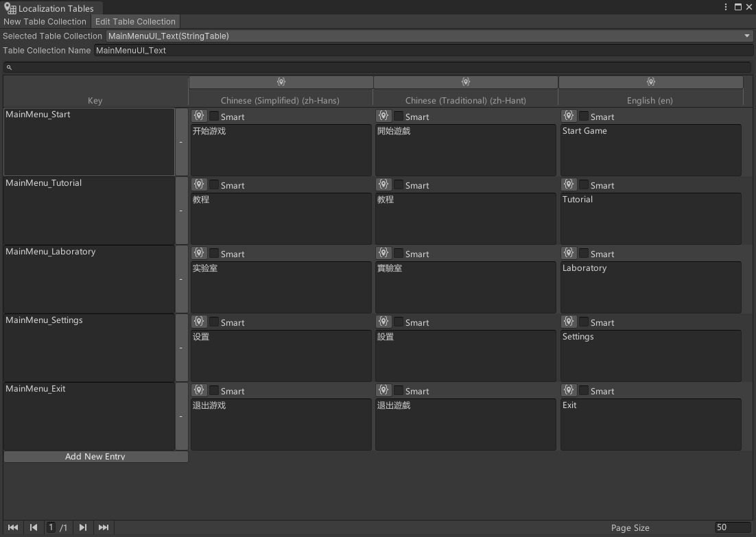Remove the MainMenu_Laboratory entry row

point(181,279)
